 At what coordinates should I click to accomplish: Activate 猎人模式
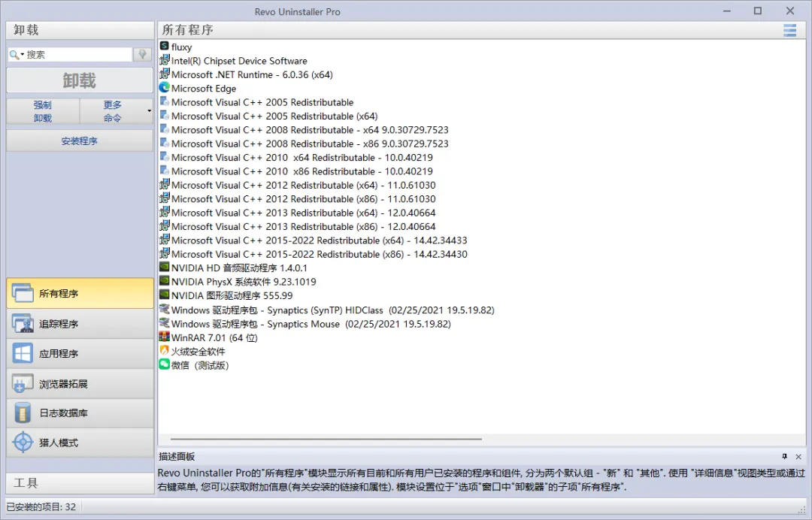pos(80,443)
